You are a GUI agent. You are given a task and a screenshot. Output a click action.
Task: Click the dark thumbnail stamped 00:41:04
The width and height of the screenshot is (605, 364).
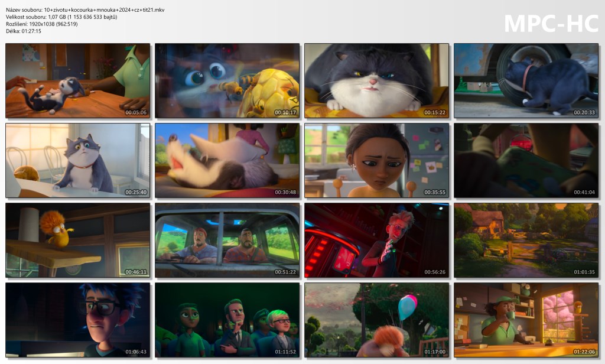tap(526, 160)
